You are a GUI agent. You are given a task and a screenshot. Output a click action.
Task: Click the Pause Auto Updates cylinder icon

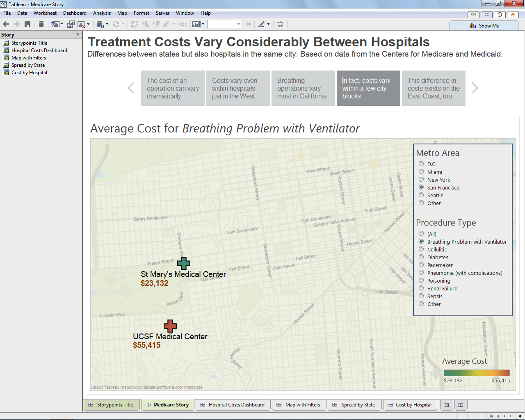point(100,24)
